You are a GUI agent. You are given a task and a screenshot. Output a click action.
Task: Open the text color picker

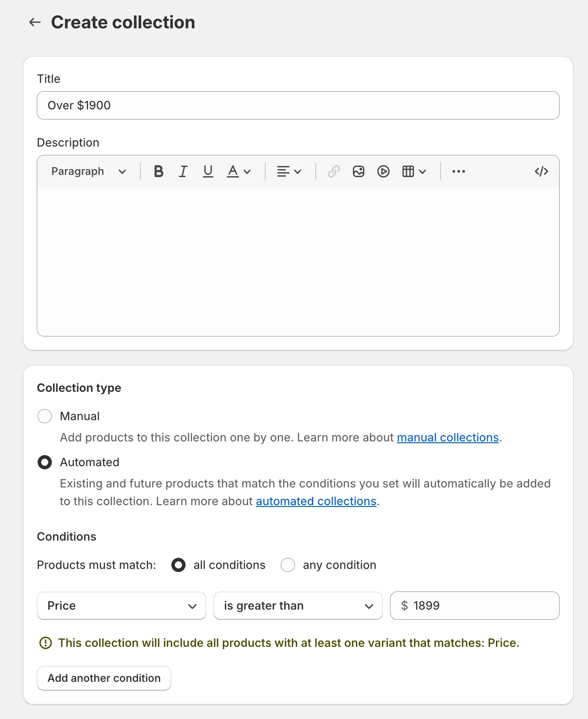[x=239, y=171]
